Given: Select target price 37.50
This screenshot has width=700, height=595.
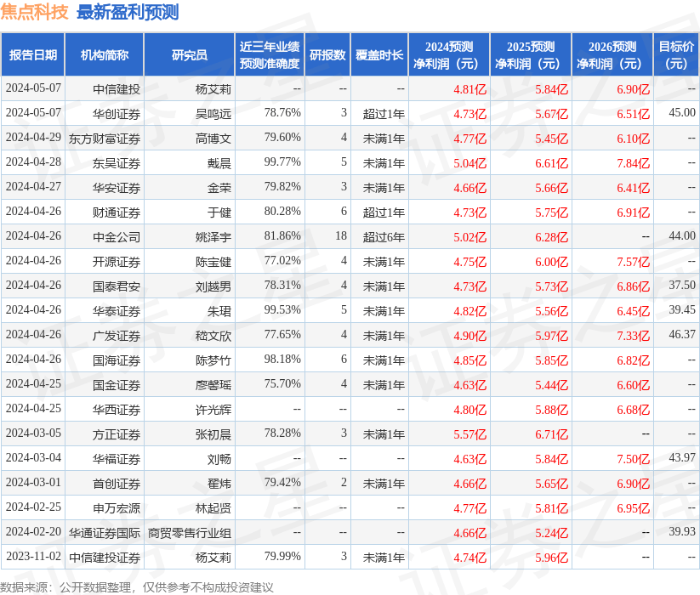Looking at the screenshot, I should (682, 285).
